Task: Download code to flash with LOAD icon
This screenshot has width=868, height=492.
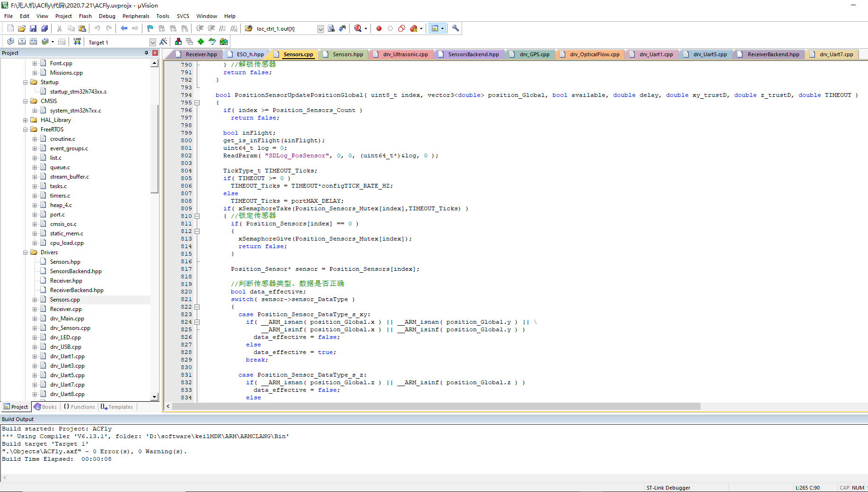Action: pyautogui.click(x=77, y=42)
